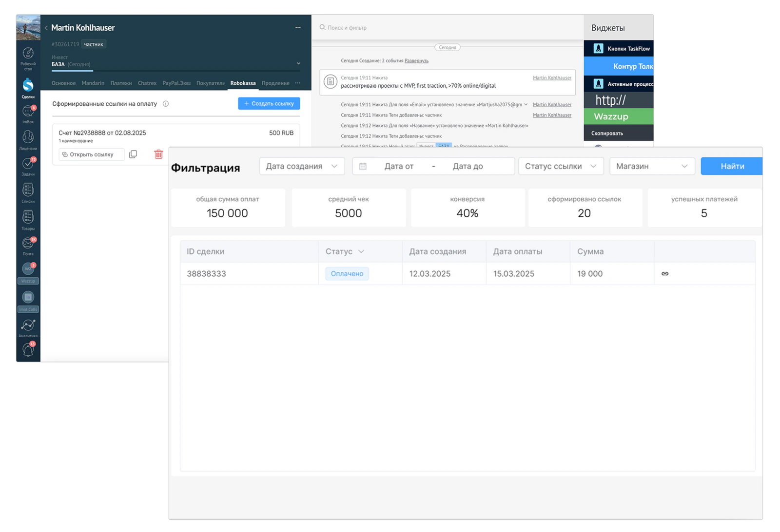Click the Открыть ссылку button
The image size is (780, 532).
tap(91, 154)
